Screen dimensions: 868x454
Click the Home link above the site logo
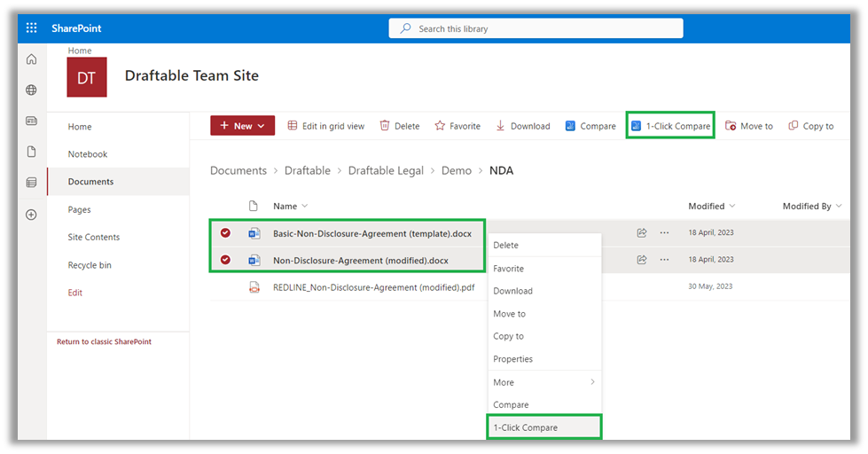coord(80,51)
